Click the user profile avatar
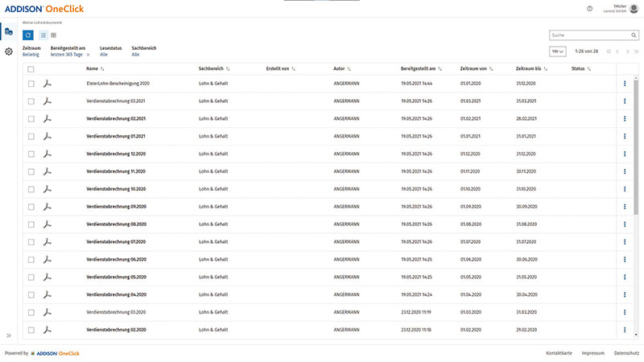Viewport: 644px width, 362px height. pos(632,8)
